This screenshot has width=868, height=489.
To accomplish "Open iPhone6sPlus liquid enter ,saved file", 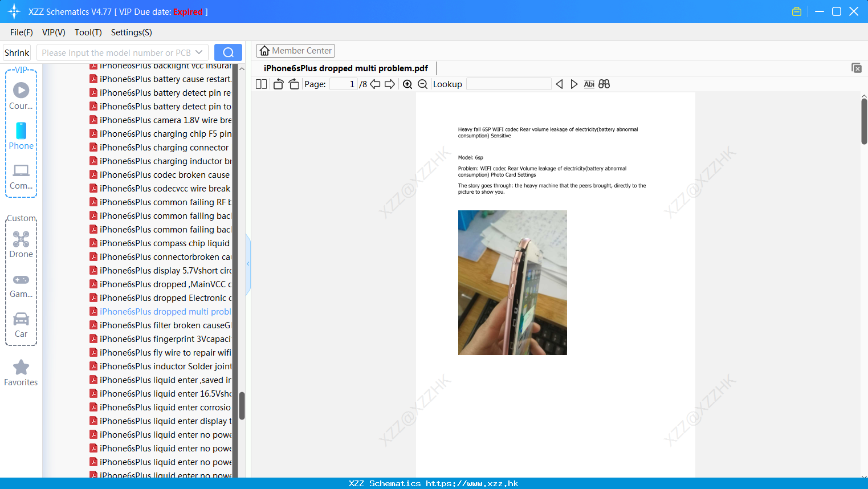I will tap(161, 380).
